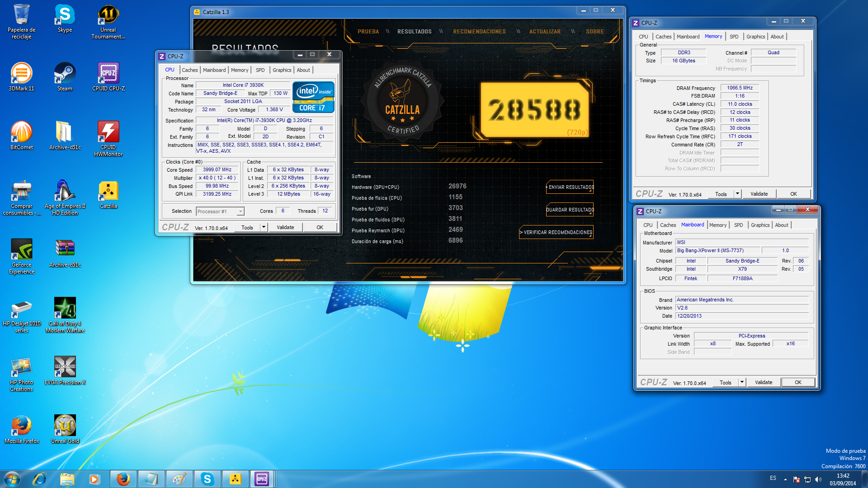Open the Paint taskbar icon

pyautogui.click(x=179, y=479)
